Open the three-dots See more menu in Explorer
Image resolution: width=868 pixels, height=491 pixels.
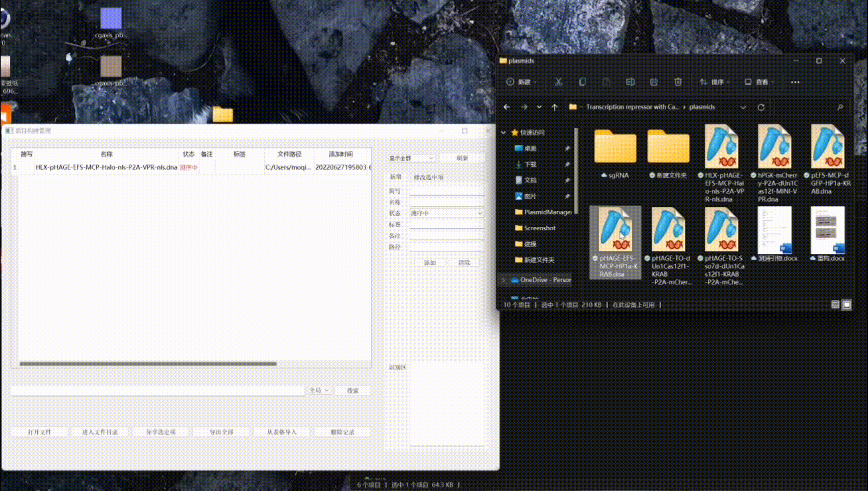click(795, 82)
